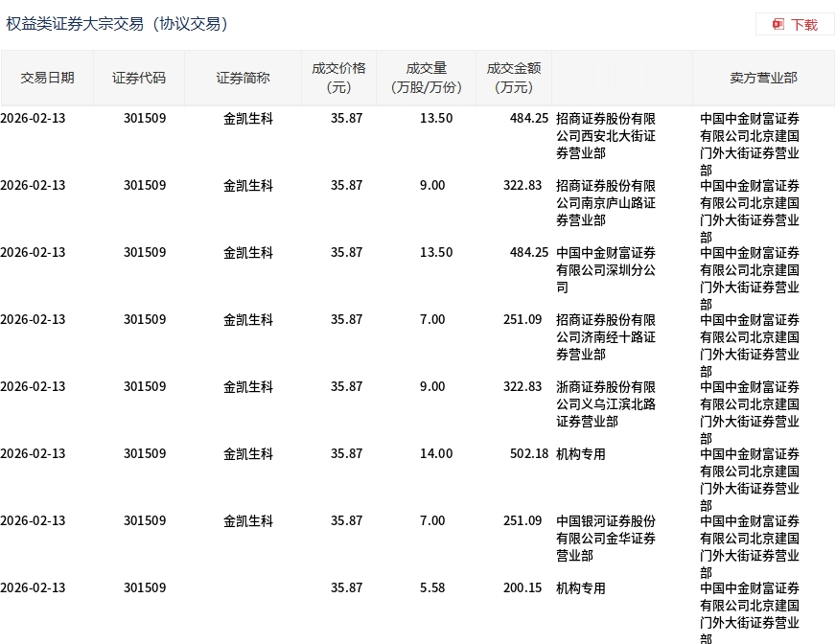Click 机构专用 in the 200.15 row
This screenshot has height=644, width=836.
click(x=581, y=588)
